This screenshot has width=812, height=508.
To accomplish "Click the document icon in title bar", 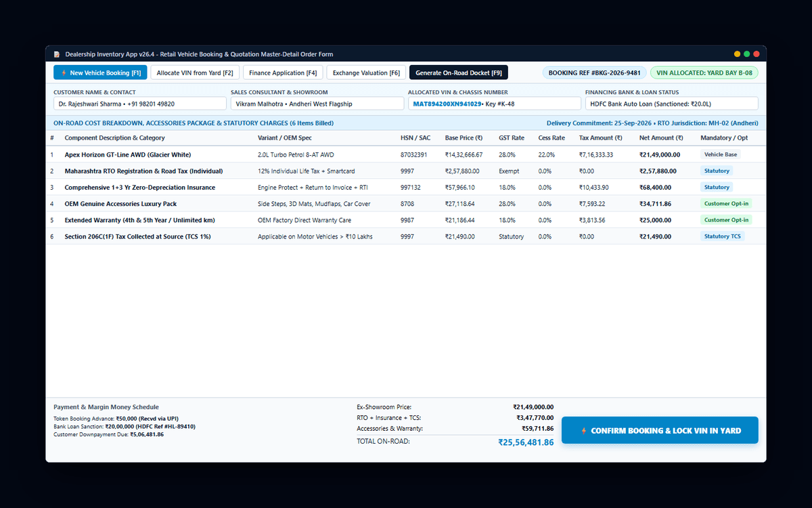I will click(58, 54).
